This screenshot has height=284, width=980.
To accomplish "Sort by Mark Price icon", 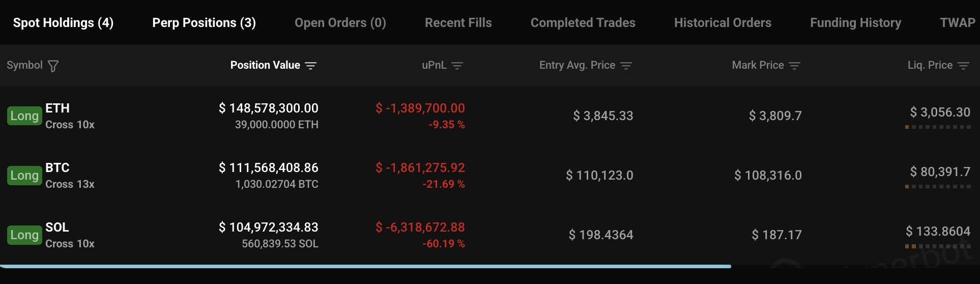I will click(x=794, y=66).
